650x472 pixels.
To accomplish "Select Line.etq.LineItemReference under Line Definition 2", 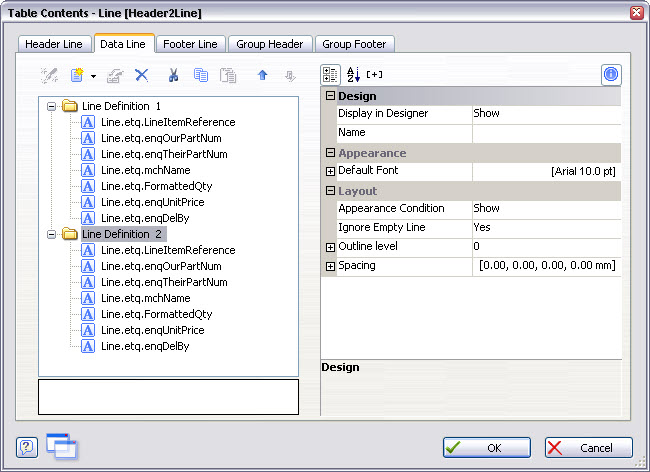I will coord(168,250).
